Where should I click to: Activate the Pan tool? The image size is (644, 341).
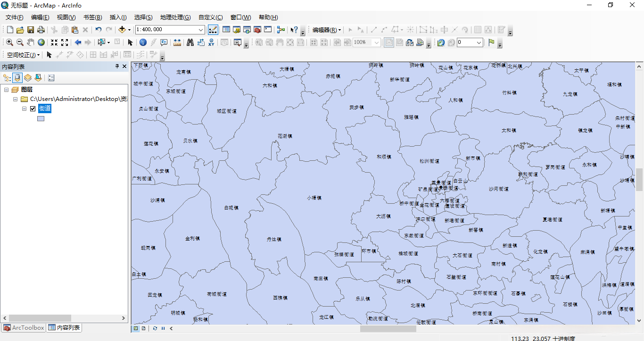click(x=30, y=42)
